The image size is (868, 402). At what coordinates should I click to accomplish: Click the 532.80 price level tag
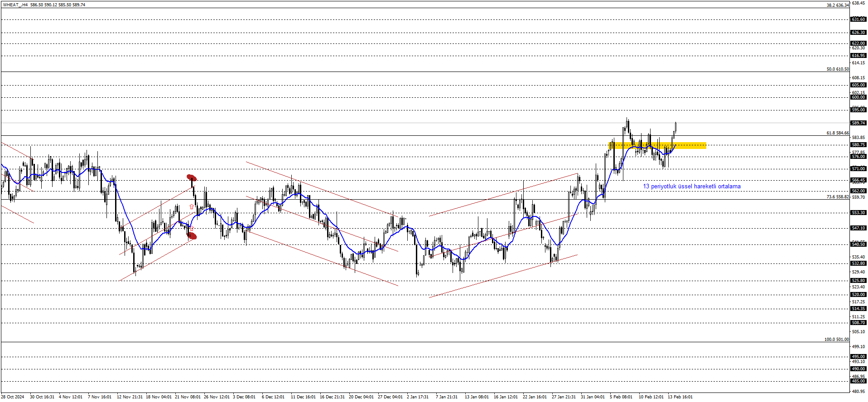[x=858, y=263]
